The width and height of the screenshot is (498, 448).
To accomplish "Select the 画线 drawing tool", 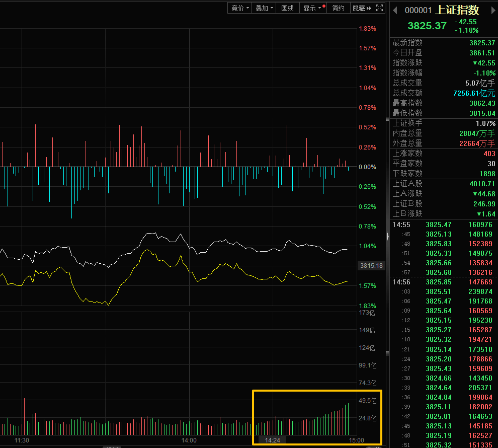I will tap(287, 8).
